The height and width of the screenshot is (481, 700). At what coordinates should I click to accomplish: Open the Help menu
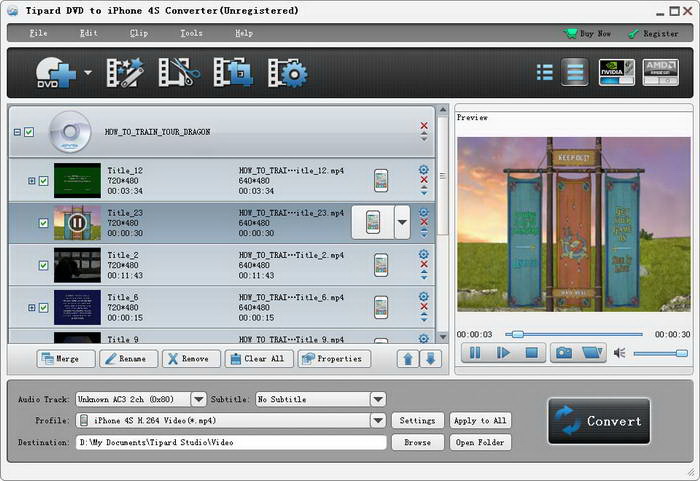coord(244,33)
